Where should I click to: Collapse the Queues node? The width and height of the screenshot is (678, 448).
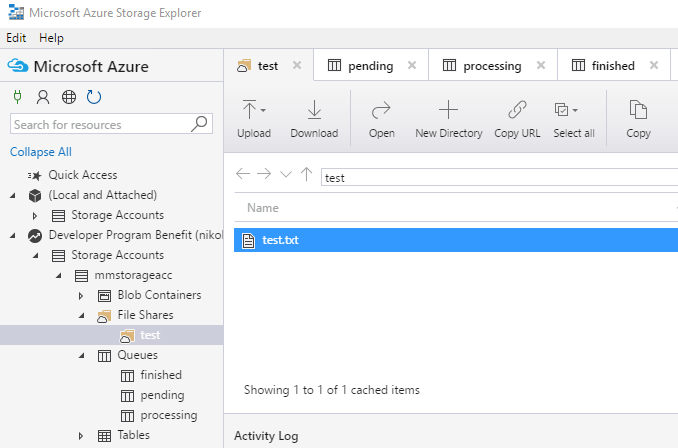click(x=81, y=355)
